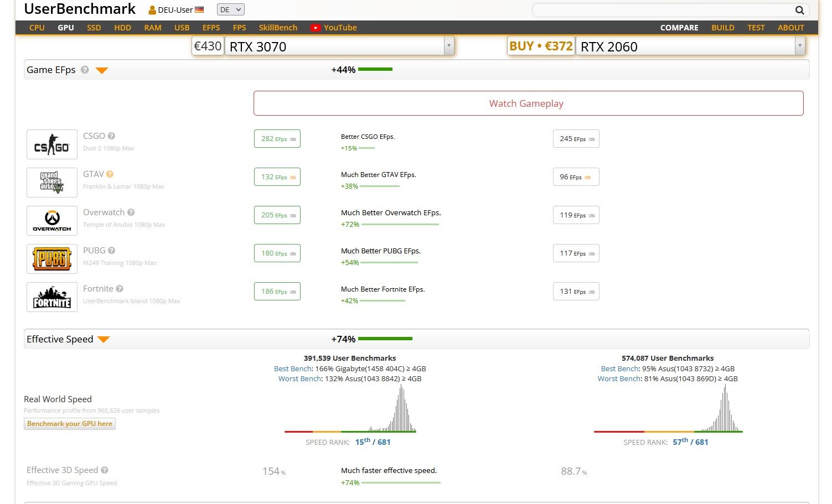Image resolution: width=832 pixels, height=504 pixels.
Task: Click the YouTube play icon in navbar
Action: coord(315,28)
